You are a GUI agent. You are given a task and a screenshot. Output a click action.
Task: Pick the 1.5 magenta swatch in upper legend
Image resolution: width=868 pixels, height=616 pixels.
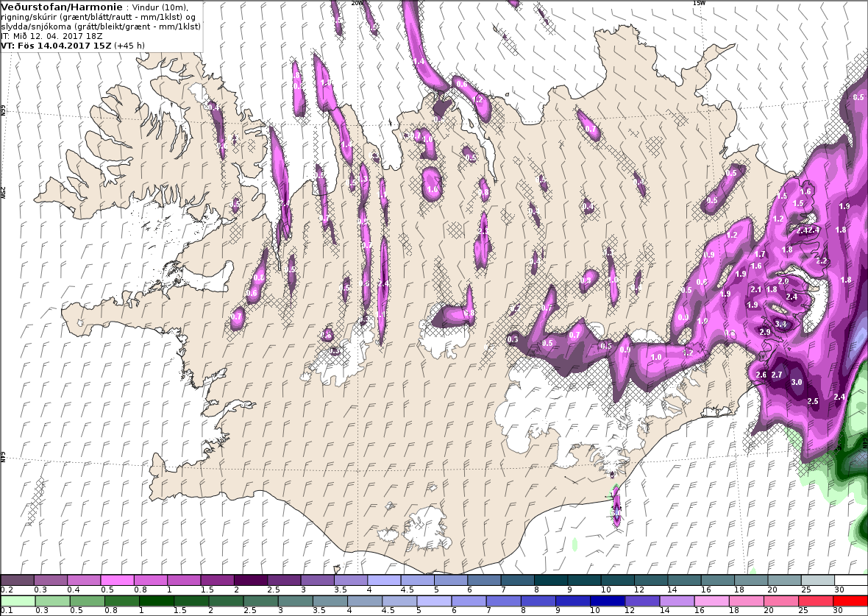pos(218,580)
